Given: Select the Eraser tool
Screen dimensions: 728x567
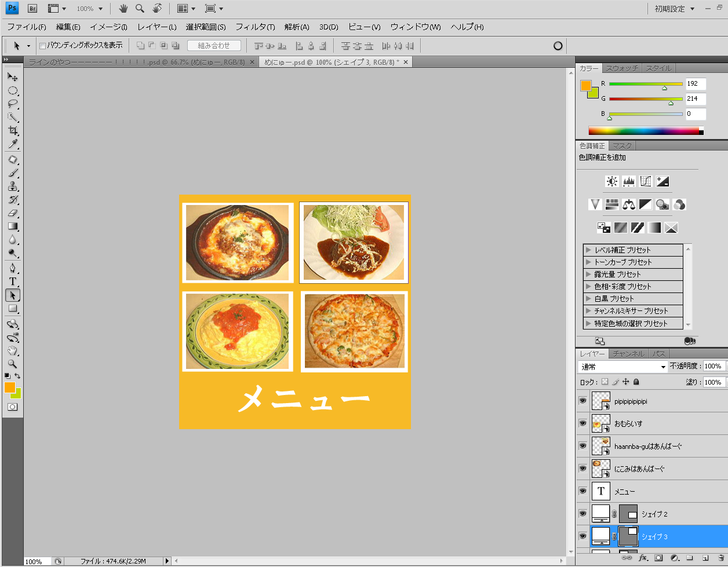Looking at the screenshot, I should click(x=13, y=213).
